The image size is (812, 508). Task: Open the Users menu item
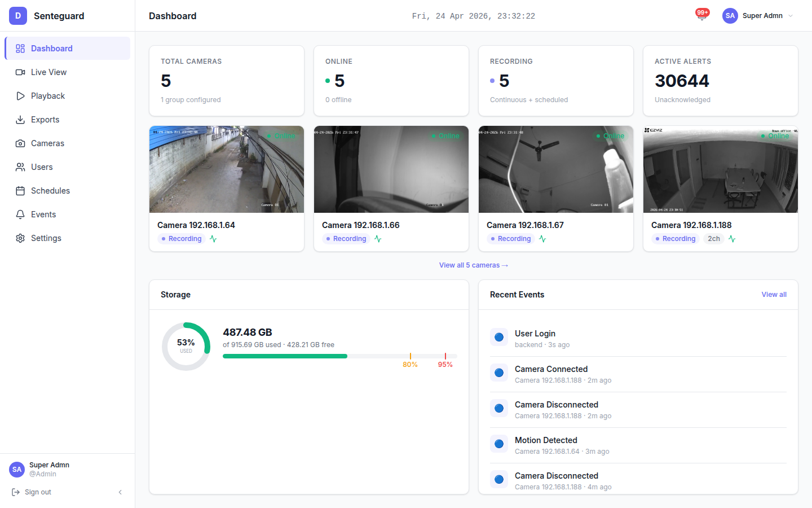click(68, 167)
